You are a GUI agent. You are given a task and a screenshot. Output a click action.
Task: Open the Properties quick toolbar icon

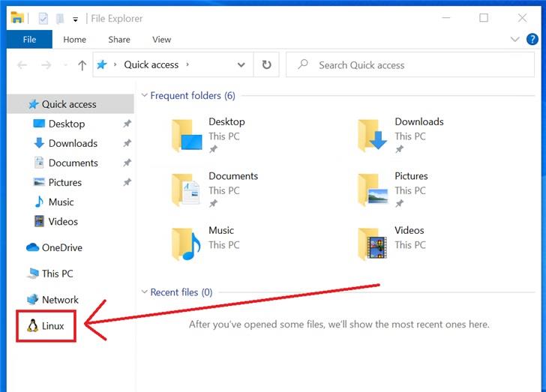click(x=43, y=19)
